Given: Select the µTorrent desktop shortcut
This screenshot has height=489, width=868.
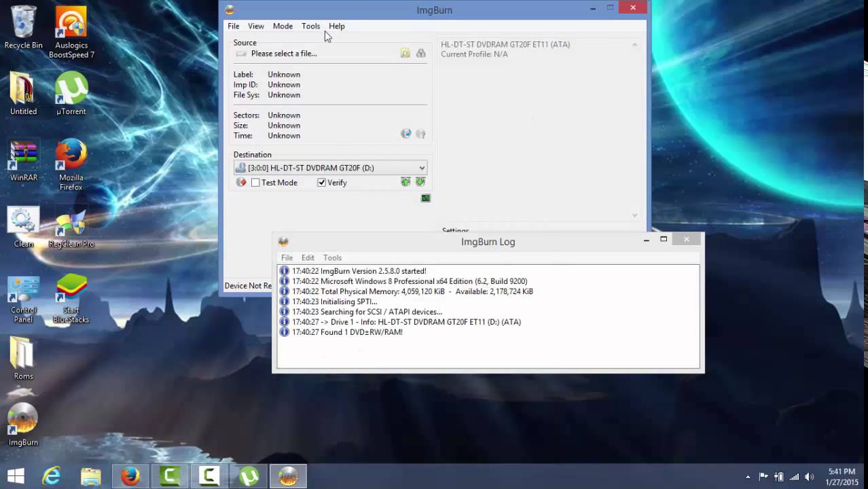Looking at the screenshot, I should (71, 94).
